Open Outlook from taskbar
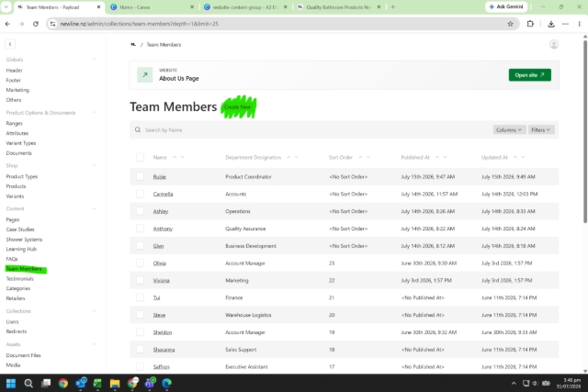 pyautogui.click(x=81, y=383)
